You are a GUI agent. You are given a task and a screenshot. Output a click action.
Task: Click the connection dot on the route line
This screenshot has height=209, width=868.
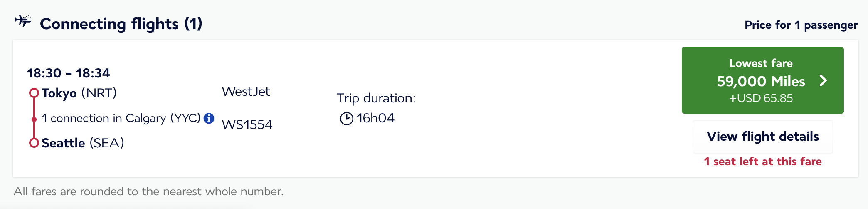34,119
